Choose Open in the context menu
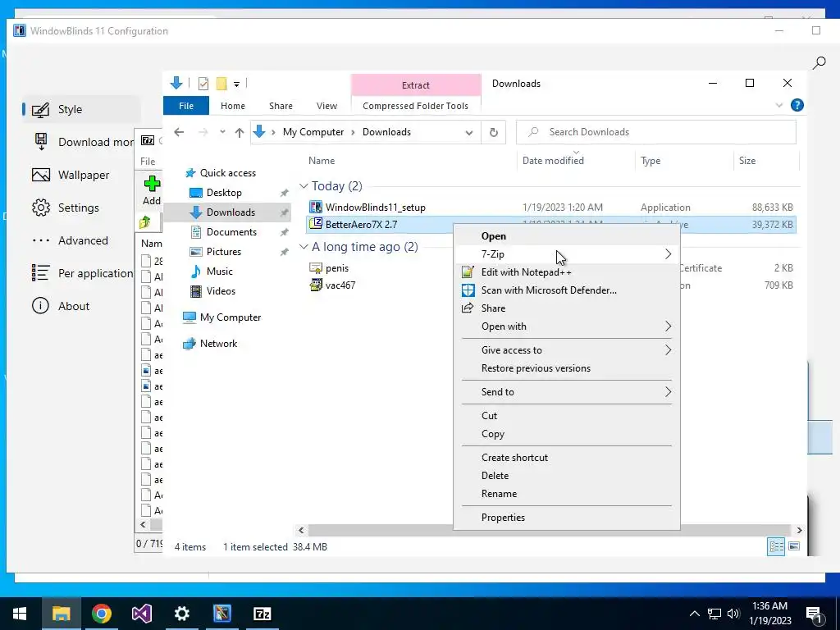840x630 pixels. point(567,236)
